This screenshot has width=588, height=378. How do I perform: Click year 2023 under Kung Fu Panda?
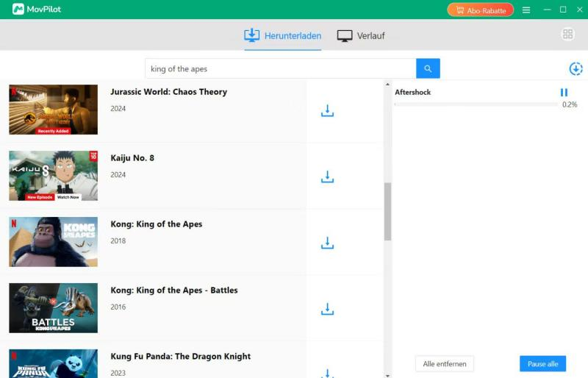point(118,373)
